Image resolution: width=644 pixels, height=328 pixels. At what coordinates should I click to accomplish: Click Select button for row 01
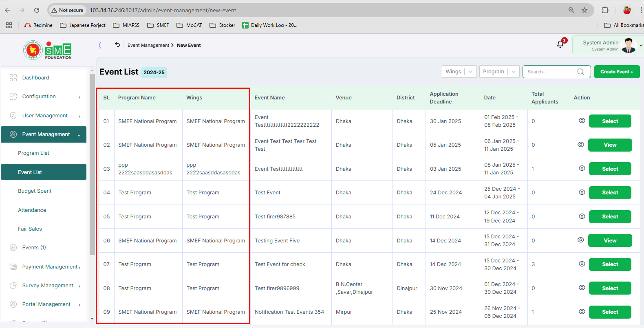coord(610,121)
